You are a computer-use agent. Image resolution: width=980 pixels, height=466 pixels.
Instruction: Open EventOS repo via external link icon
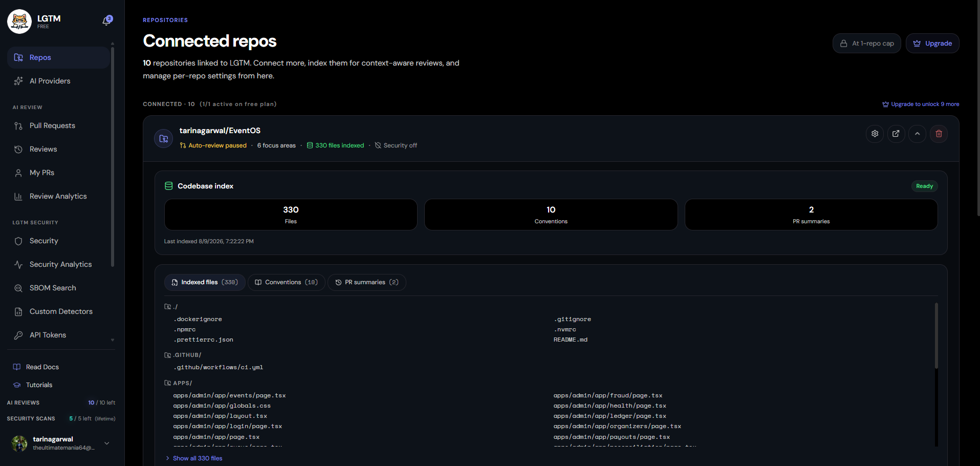(x=896, y=134)
